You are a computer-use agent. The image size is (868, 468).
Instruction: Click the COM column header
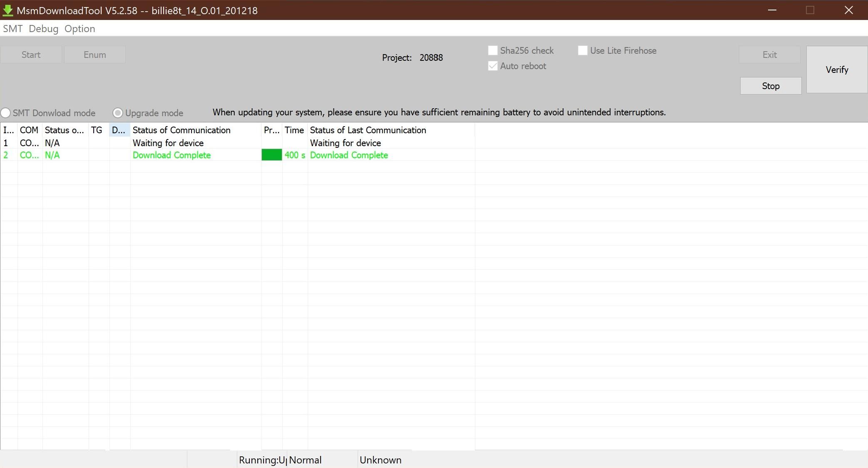(29, 130)
